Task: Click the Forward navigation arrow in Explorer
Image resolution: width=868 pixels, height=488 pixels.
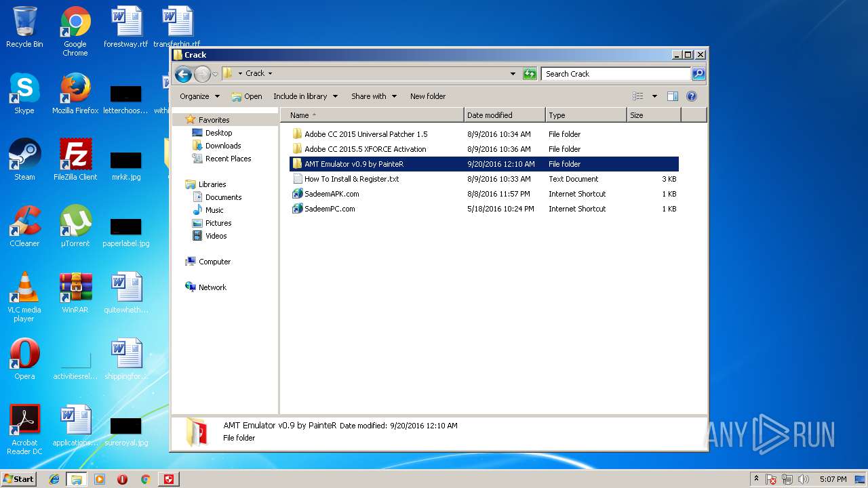Action: click(202, 74)
